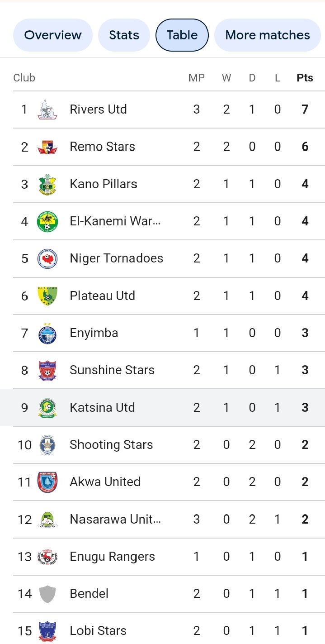325x644 pixels.
Task: Click the Kano Pillars club badge
Action: click(47, 184)
